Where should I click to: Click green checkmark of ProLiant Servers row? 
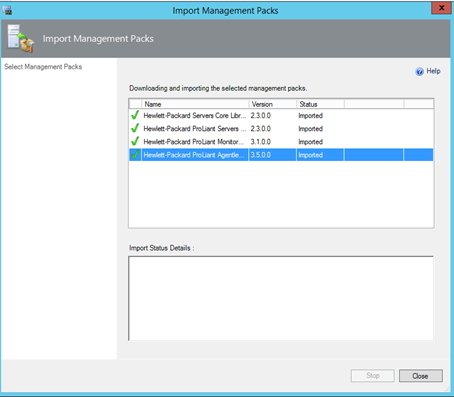click(x=135, y=128)
